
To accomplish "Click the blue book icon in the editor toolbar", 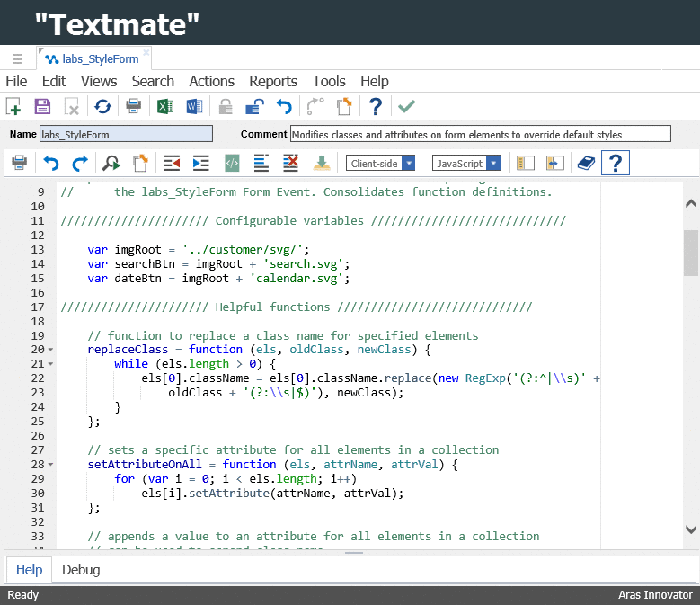I will coord(586,164).
